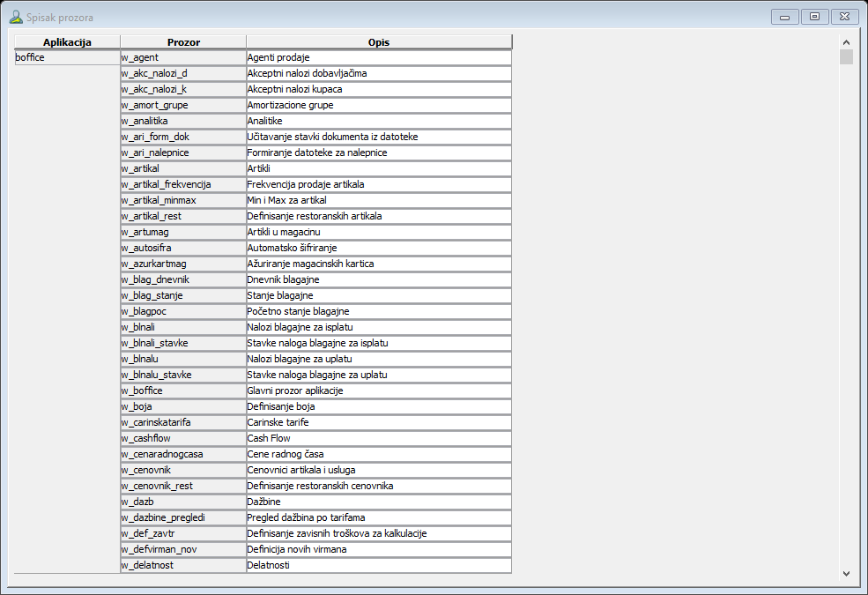Maximize the Spisak prozora window
The height and width of the screenshot is (595, 868).
[814, 17]
